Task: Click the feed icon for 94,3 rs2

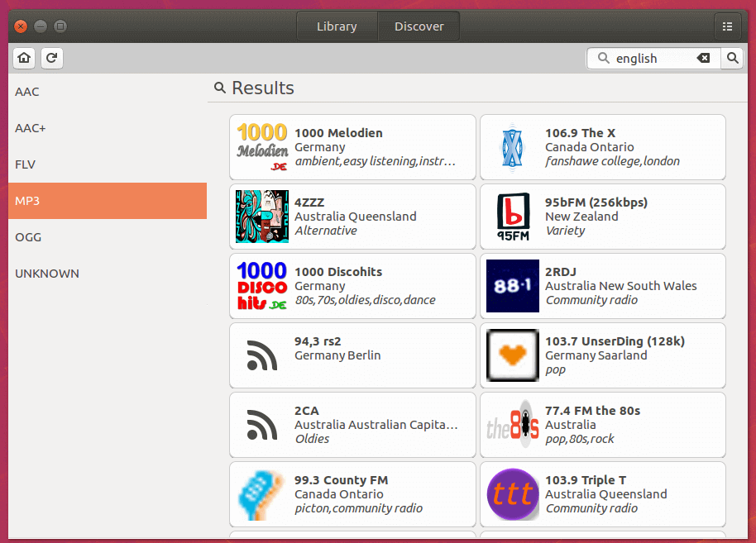Action: (262, 355)
